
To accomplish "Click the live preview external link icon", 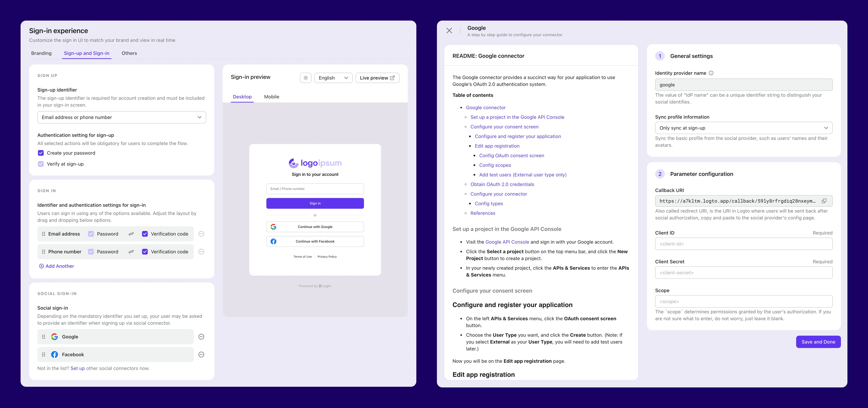I will (x=393, y=77).
